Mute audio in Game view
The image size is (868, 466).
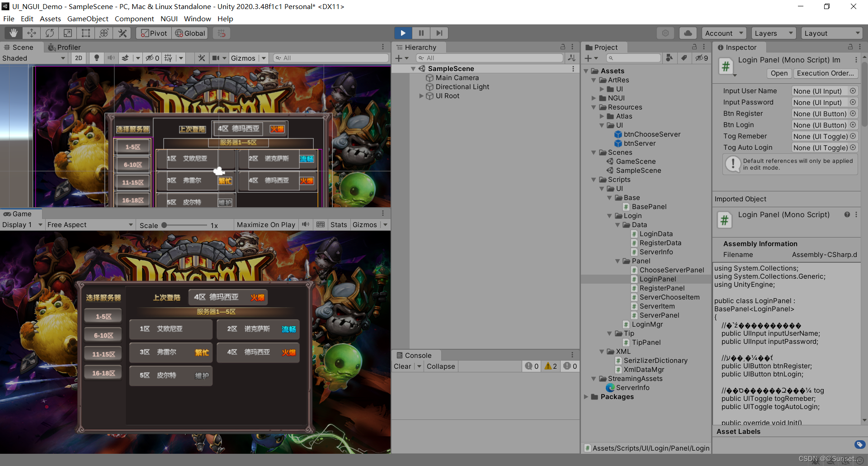[x=306, y=224]
